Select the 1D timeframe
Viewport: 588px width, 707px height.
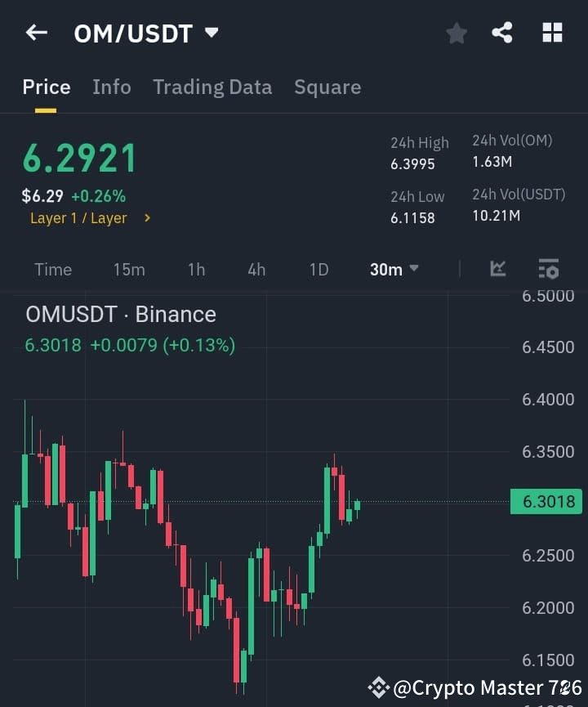(318, 269)
